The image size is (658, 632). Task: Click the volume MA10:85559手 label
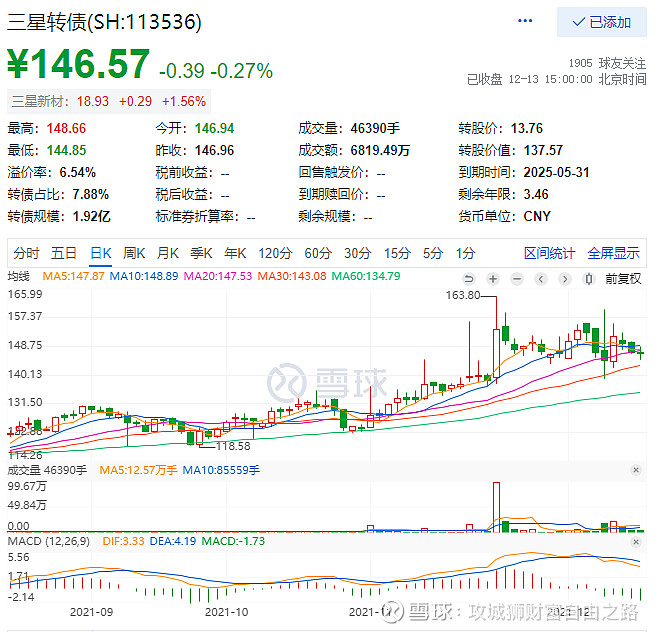point(221,470)
